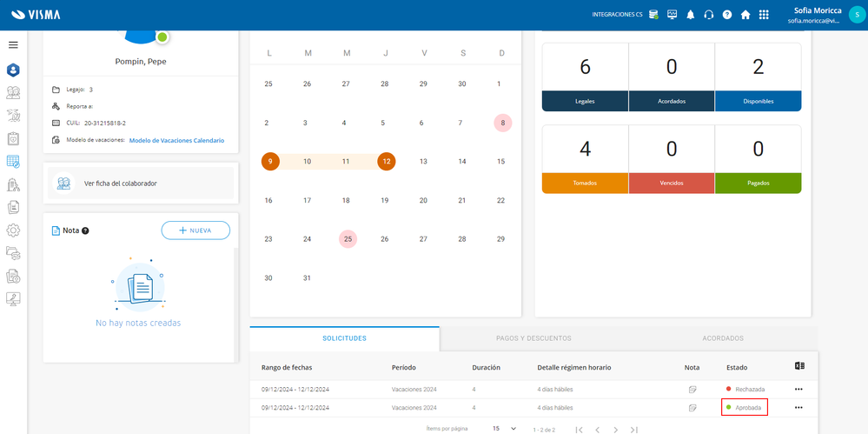Export requests table to Excel
Screen dimensions: 868x434
click(x=798, y=366)
